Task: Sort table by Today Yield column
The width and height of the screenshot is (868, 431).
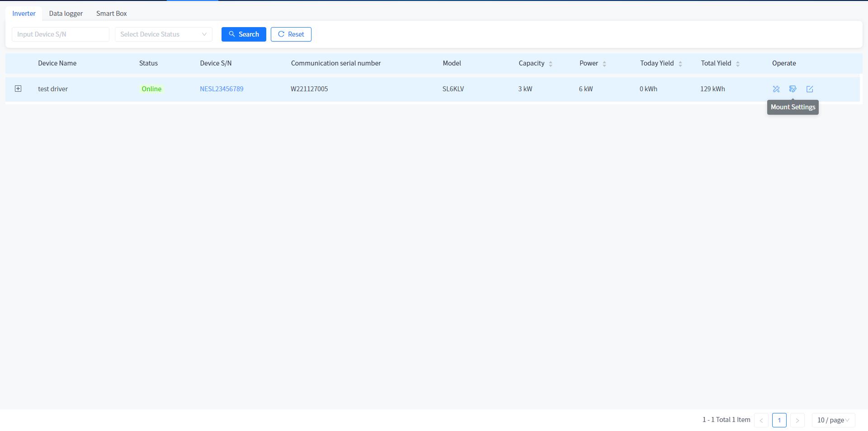Action: pyautogui.click(x=680, y=64)
